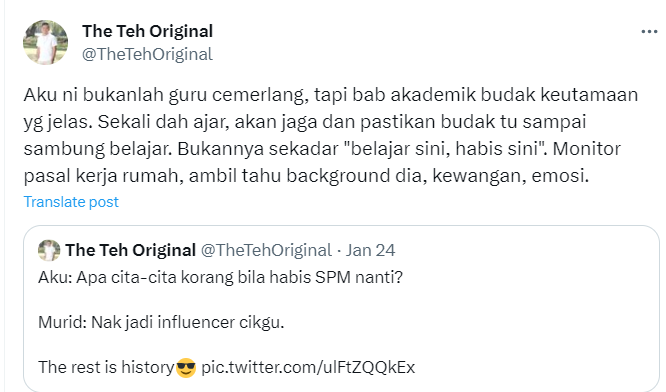Screen dimensions: 666x392
Task: Click the large profile avatar of the post author
Action: [x=45, y=42]
